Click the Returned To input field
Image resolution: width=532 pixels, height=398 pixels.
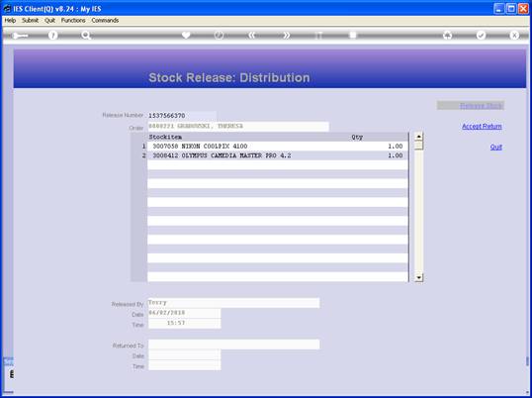click(x=233, y=345)
